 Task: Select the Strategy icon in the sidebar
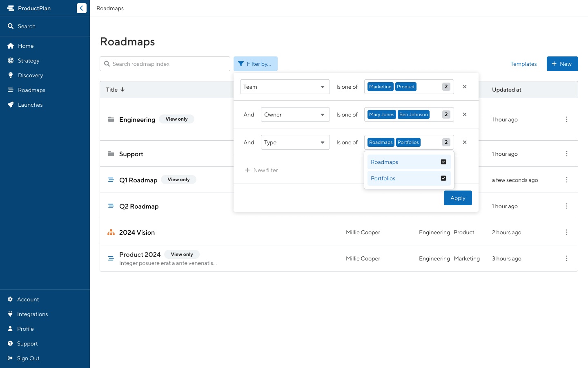coord(11,61)
